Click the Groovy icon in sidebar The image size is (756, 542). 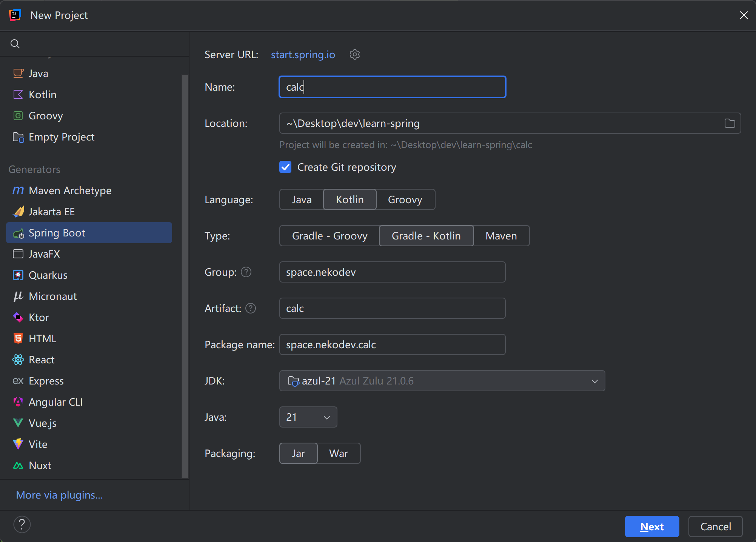pos(18,116)
